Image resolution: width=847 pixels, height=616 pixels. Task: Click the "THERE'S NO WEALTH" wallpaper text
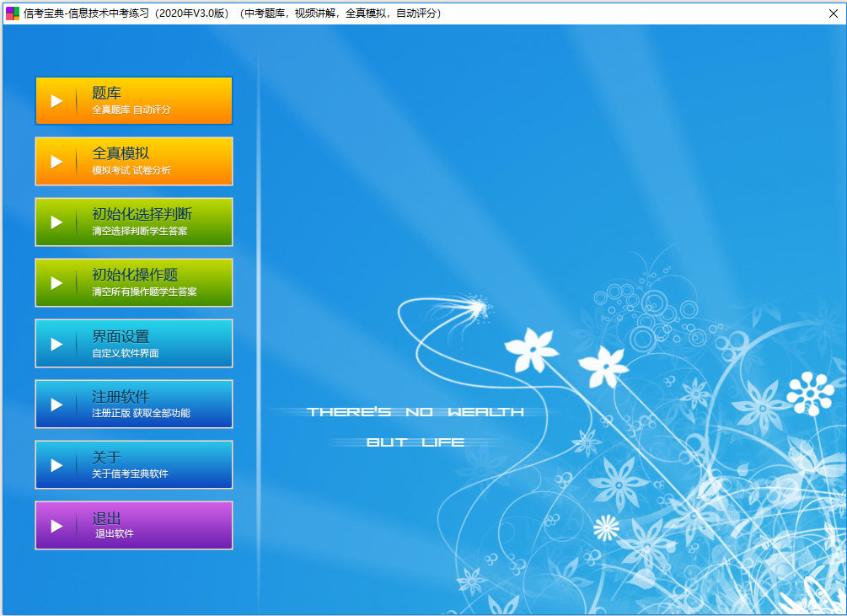click(x=415, y=412)
